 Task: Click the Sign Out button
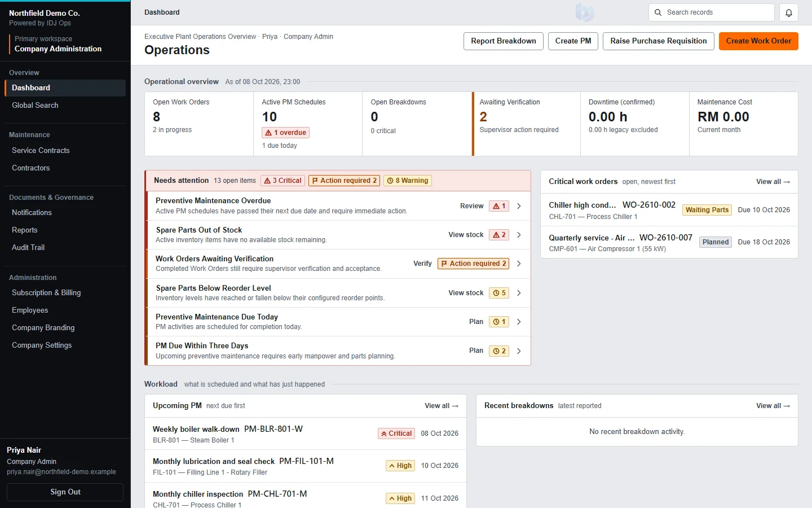65,492
